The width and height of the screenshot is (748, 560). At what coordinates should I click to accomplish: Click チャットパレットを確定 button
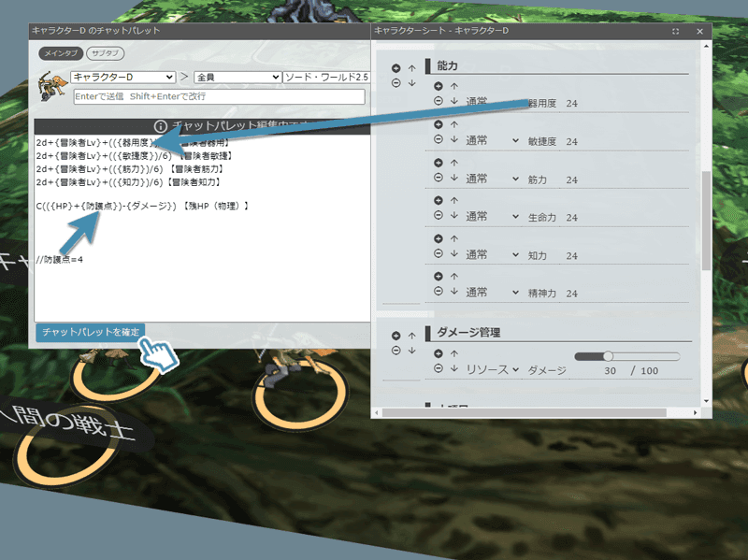[91, 332]
